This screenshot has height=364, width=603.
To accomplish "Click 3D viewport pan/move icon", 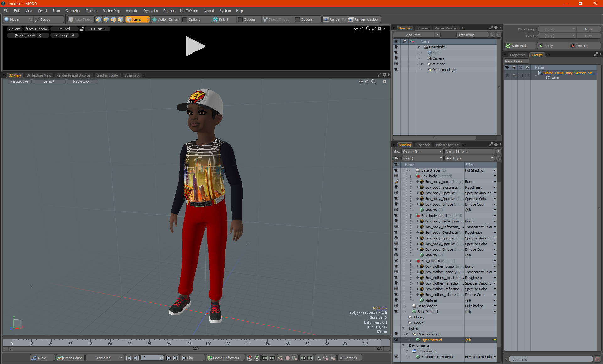I will point(361,82).
